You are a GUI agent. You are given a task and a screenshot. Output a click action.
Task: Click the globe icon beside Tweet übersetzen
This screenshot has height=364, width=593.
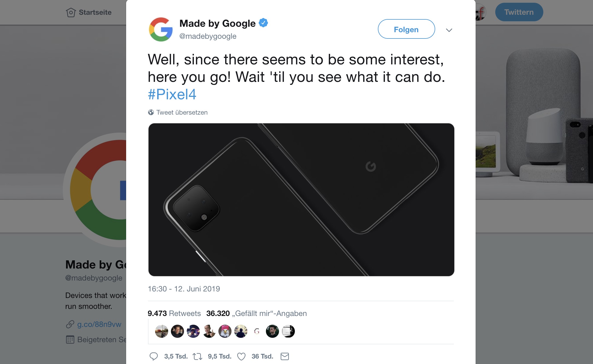151,112
